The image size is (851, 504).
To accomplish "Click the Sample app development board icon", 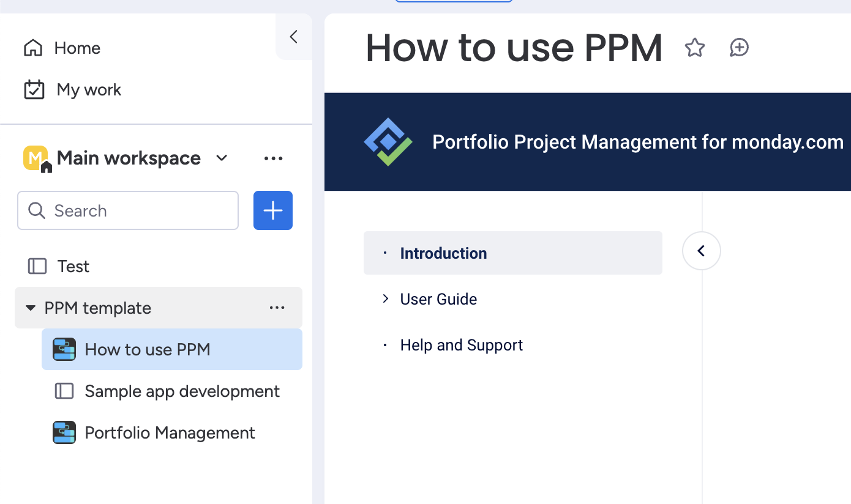I will (64, 391).
